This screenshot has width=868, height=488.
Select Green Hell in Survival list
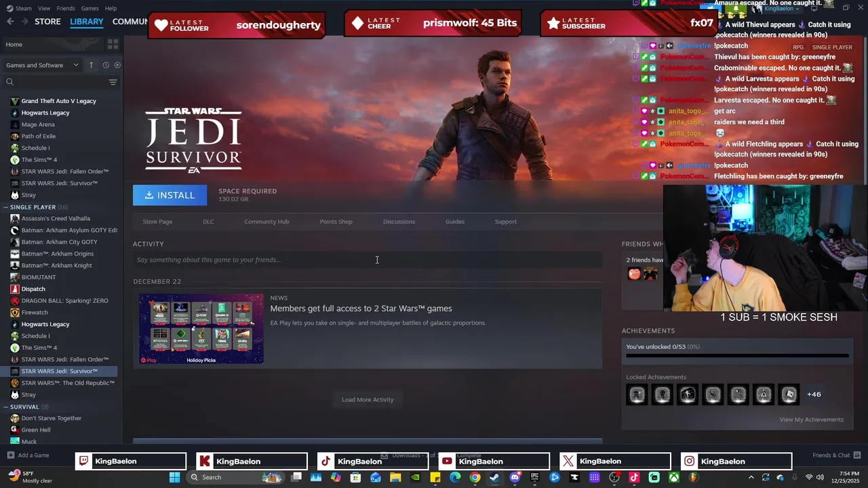[x=36, y=430]
